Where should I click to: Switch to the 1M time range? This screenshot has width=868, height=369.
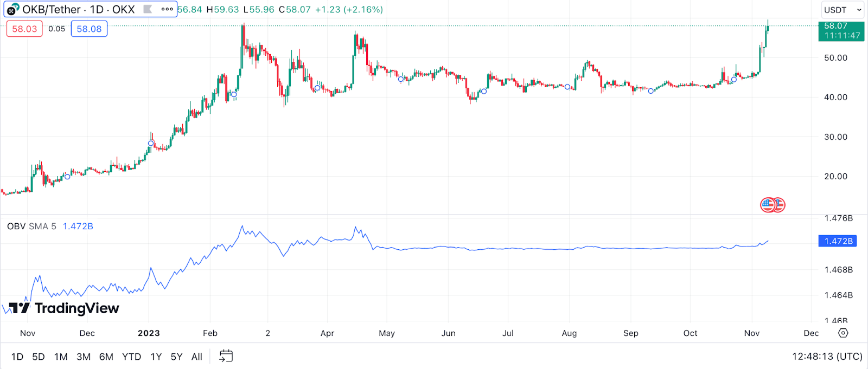[x=61, y=357]
